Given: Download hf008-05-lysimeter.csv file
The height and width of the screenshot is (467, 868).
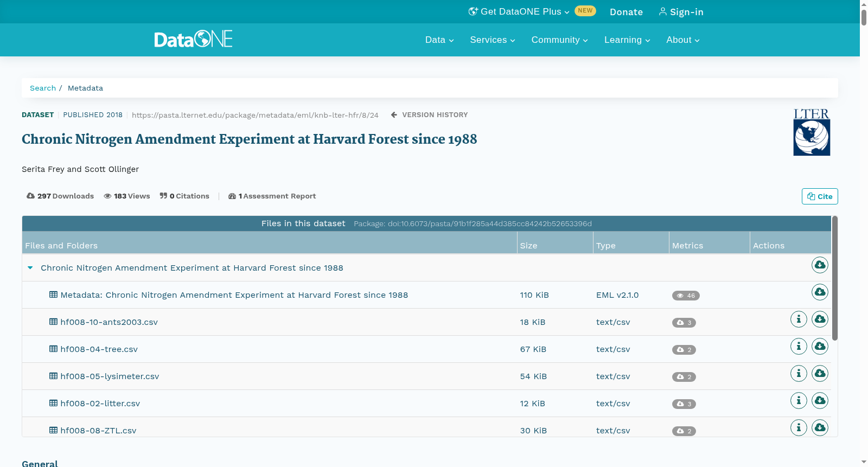Looking at the screenshot, I should 820,374.
